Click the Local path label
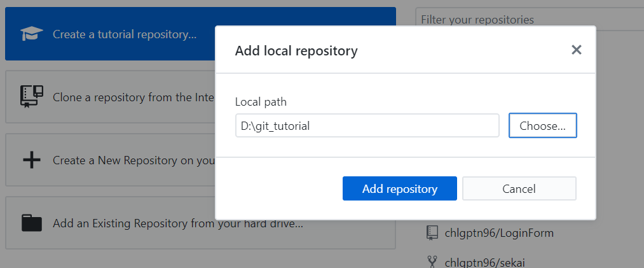The image size is (644, 268). coord(261,101)
